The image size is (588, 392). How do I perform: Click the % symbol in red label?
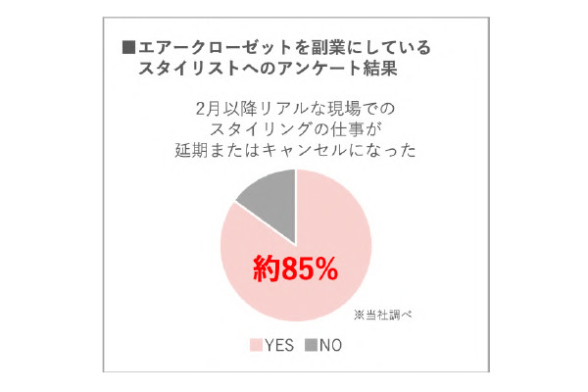(x=323, y=269)
